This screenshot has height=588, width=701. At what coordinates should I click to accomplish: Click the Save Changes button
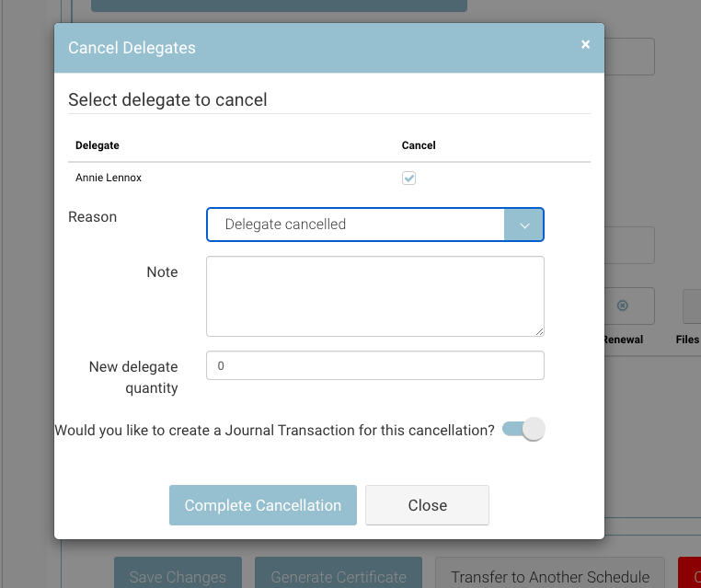coord(178,574)
